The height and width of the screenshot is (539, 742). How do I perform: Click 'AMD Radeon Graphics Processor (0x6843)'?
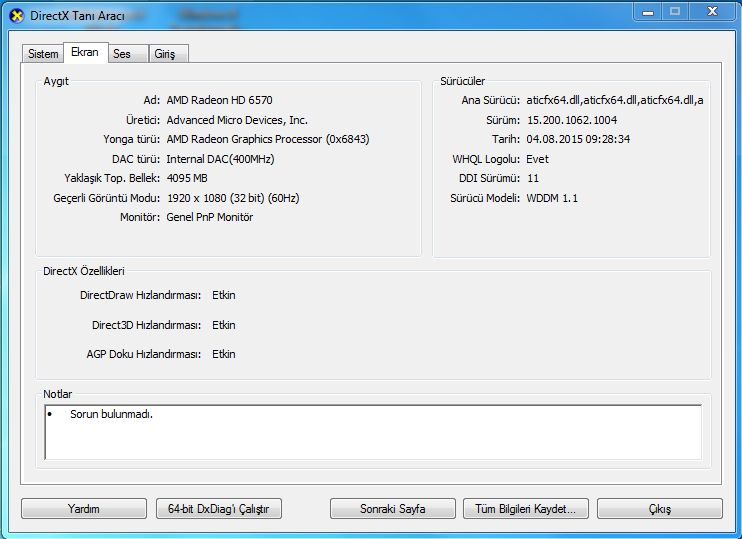coord(268,139)
